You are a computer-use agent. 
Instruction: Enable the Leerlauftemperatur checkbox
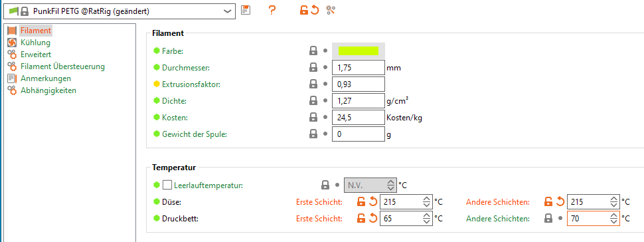click(167, 185)
